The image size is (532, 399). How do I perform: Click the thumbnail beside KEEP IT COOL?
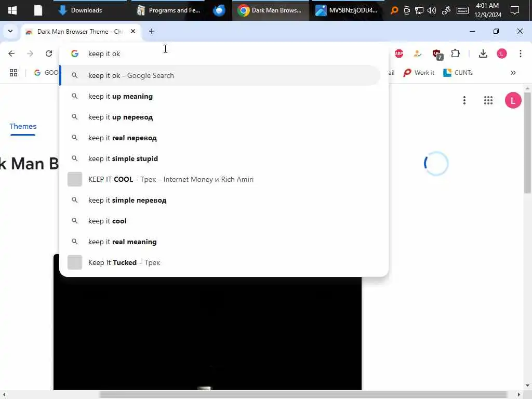(75, 179)
